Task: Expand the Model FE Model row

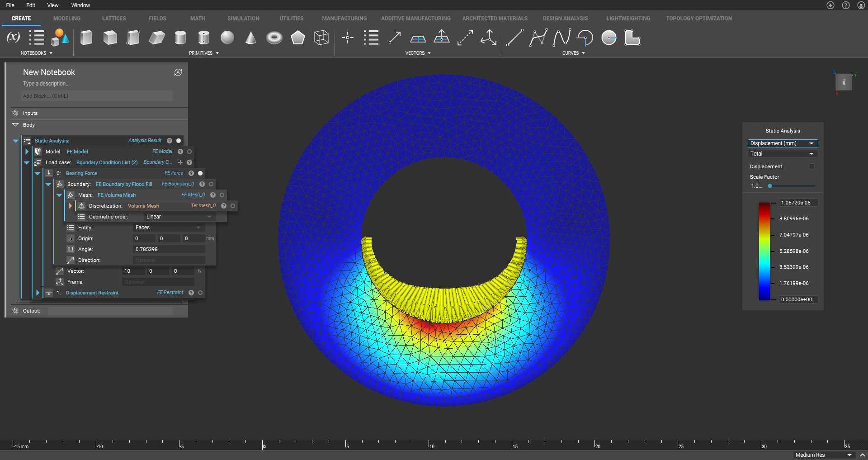Action: [27, 152]
